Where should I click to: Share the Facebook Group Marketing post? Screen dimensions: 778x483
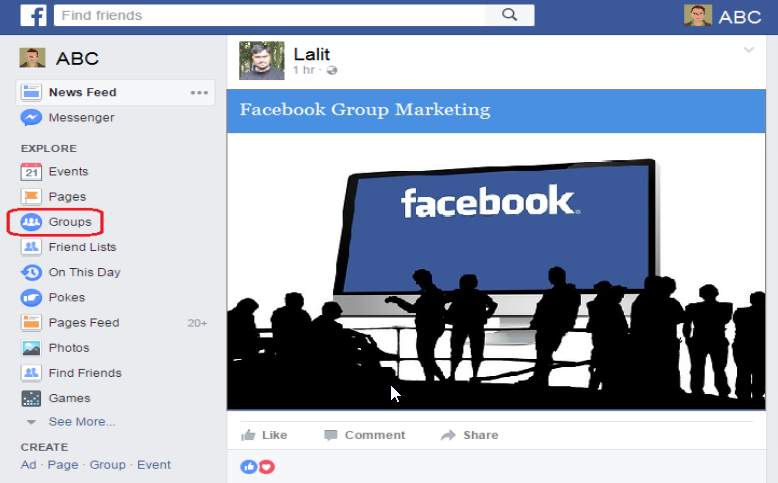tap(469, 435)
